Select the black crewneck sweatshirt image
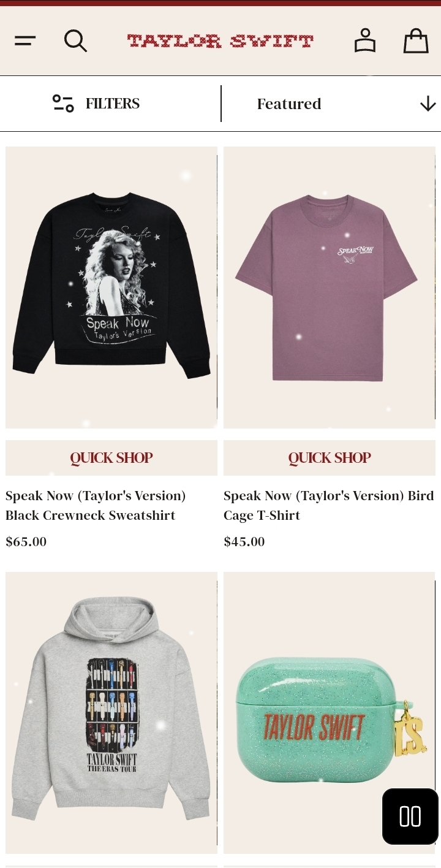This screenshot has width=441, height=868. (111, 287)
